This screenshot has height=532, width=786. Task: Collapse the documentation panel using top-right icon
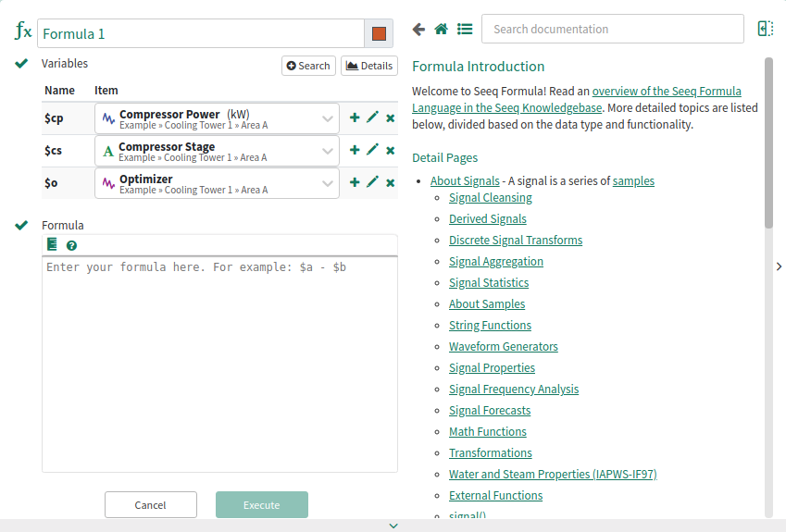tap(765, 29)
